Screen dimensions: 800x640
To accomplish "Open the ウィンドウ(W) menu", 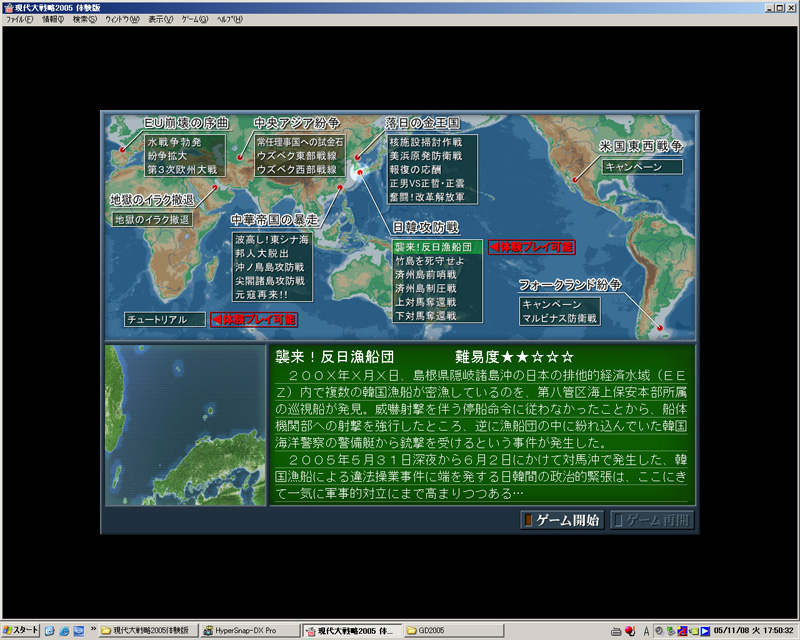I will click(x=122, y=19).
